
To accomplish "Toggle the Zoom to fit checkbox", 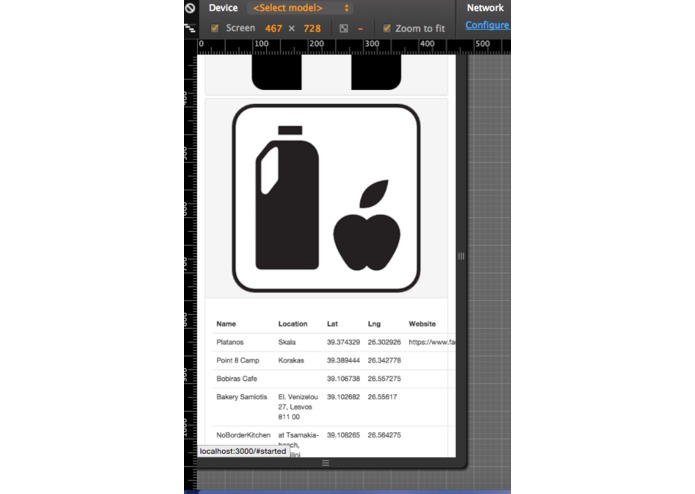I will tap(387, 28).
